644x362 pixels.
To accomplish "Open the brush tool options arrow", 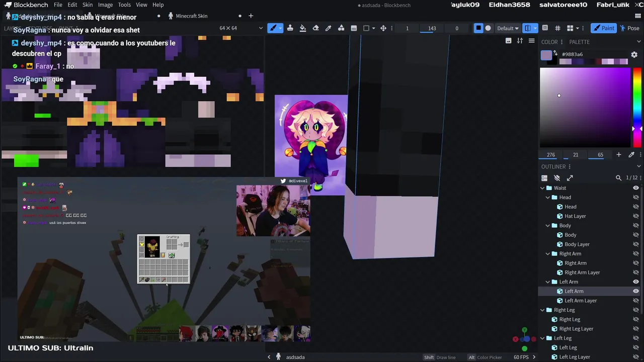I will pyautogui.click(x=280, y=28).
